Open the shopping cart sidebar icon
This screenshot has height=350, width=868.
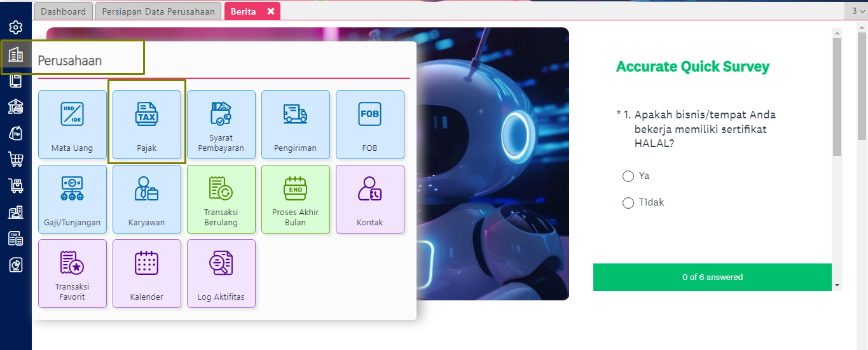[x=16, y=159]
